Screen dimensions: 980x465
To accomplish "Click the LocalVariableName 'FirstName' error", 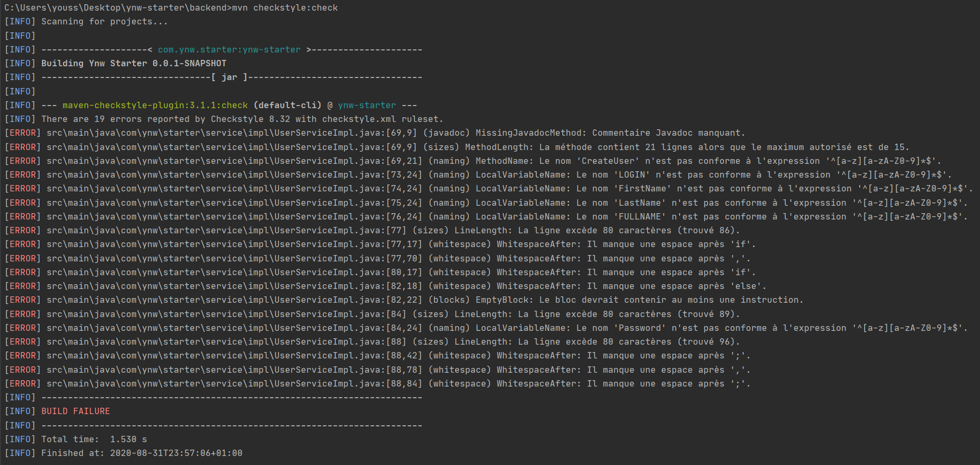I will click(489, 189).
